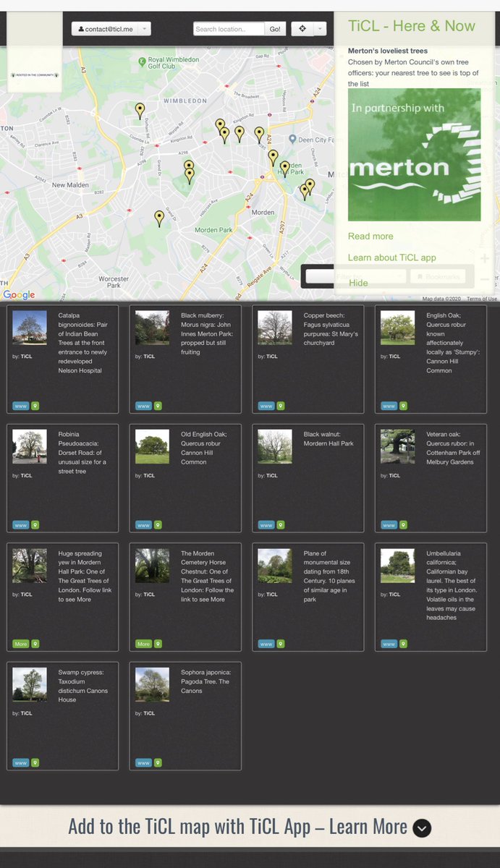The image size is (500, 868).
Task: Open the Veteran oak tree thumbnail
Action: click(x=398, y=446)
